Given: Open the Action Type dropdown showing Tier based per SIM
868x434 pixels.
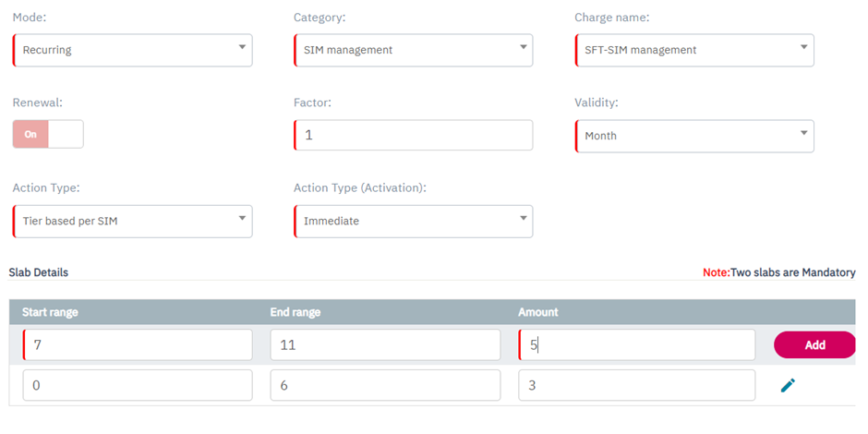Looking at the screenshot, I should [x=133, y=222].
